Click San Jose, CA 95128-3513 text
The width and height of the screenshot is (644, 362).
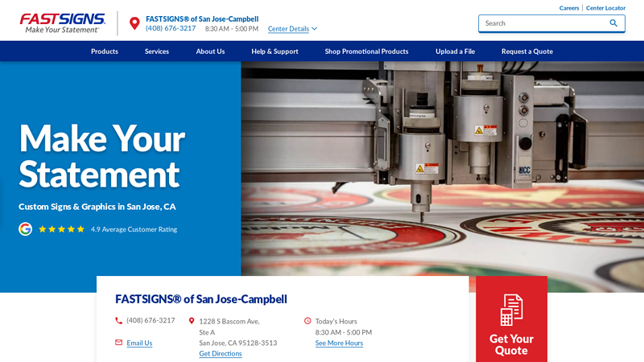click(x=237, y=343)
